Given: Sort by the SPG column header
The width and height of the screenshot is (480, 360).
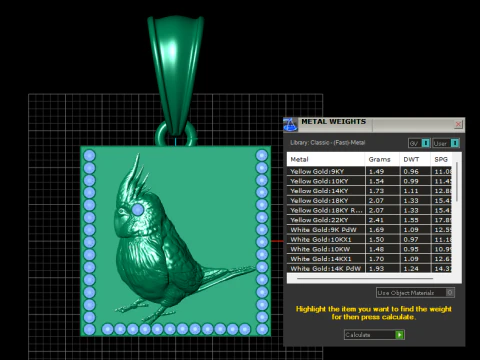Looking at the screenshot, I should pos(441,159).
